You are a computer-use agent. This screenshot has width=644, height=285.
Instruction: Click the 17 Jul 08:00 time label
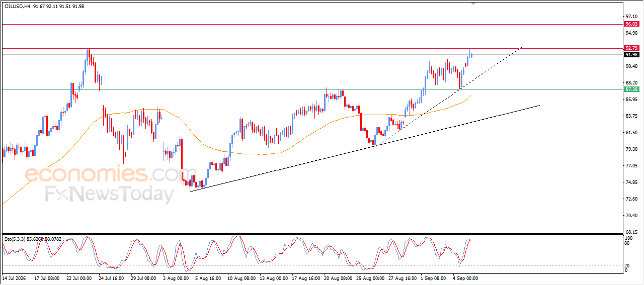(47, 278)
